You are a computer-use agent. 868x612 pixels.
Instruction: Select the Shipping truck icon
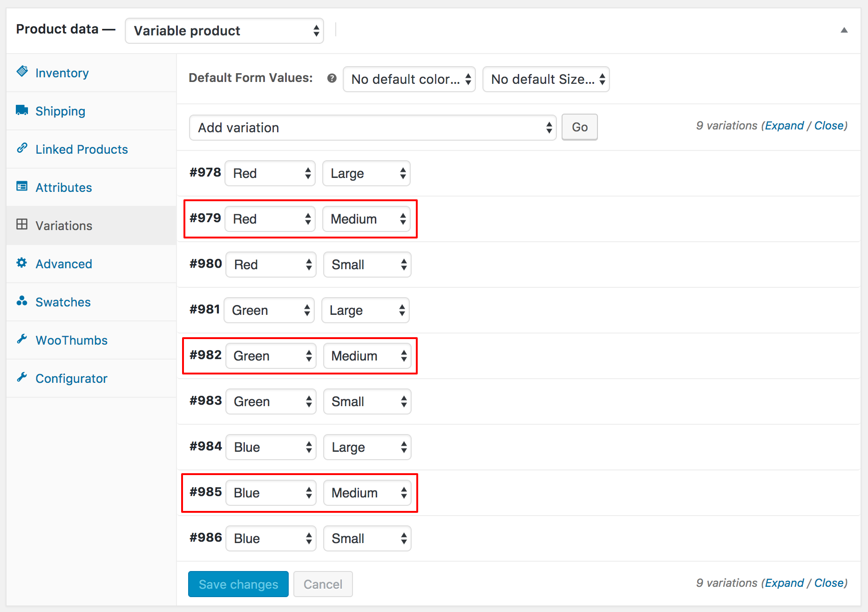pyautogui.click(x=21, y=110)
